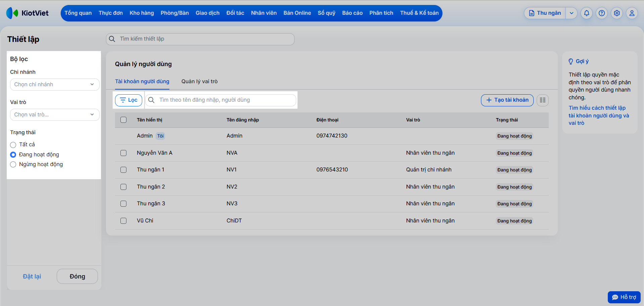Click the NV2 login name
The image size is (644, 306).
coord(232,187)
